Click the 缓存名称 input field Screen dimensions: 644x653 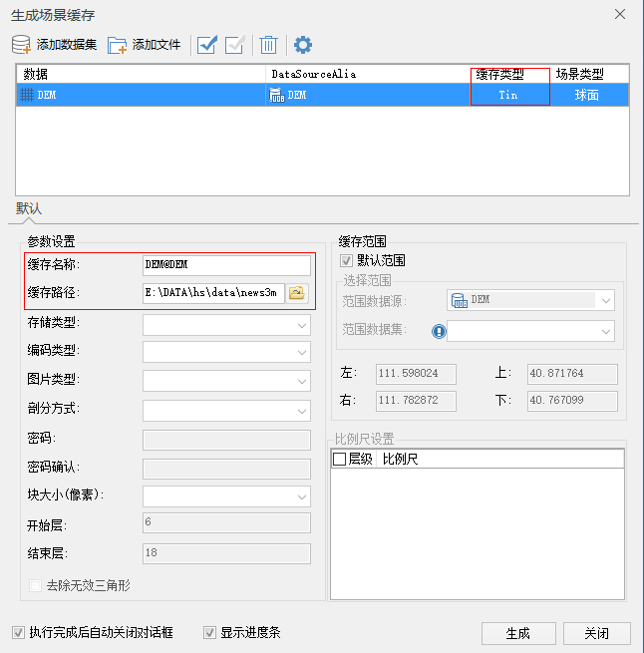pyautogui.click(x=226, y=265)
